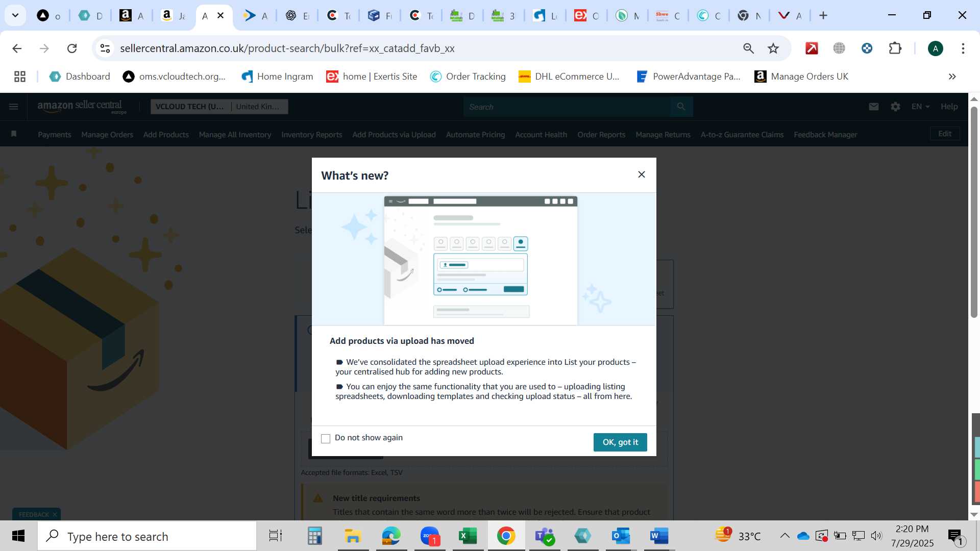The image size is (980, 551).
Task: Open the blue circular extension icon
Action: [867, 48]
